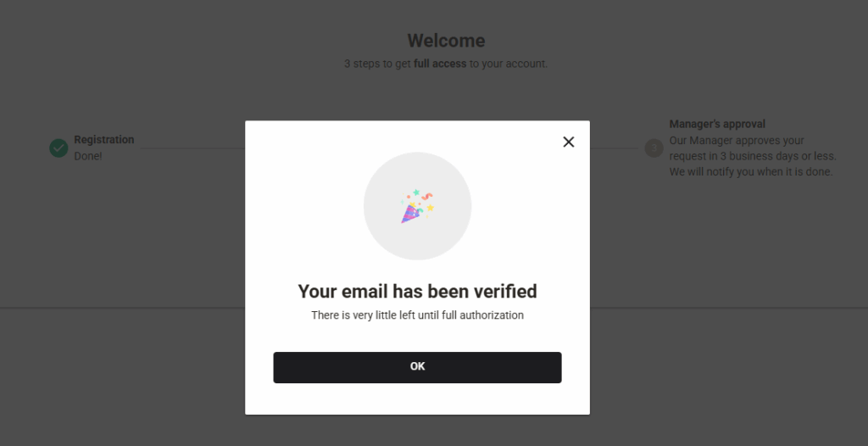Click the progress line after Registration step
The image size is (868, 446).
click(192, 148)
